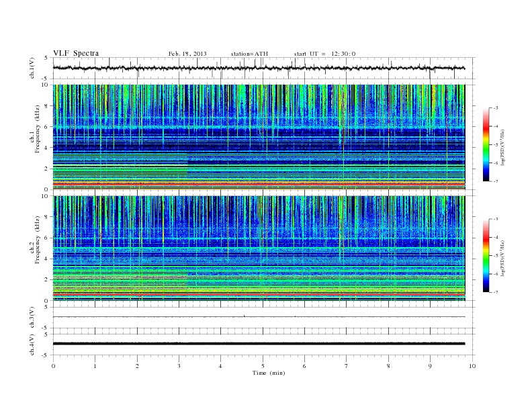This screenshot has width=532, height=411.
Task: Click the "ch.1(V)" axis label
Action: [x=32, y=68]
